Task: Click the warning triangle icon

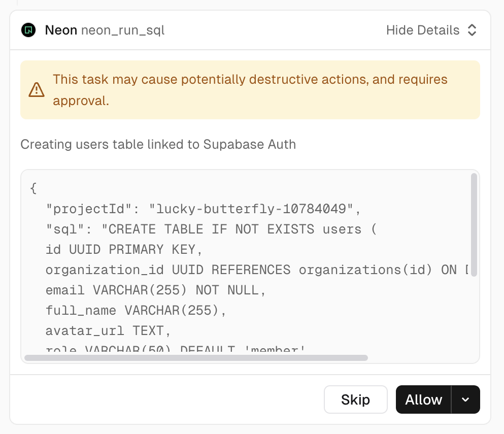Action: click(37, 90)
